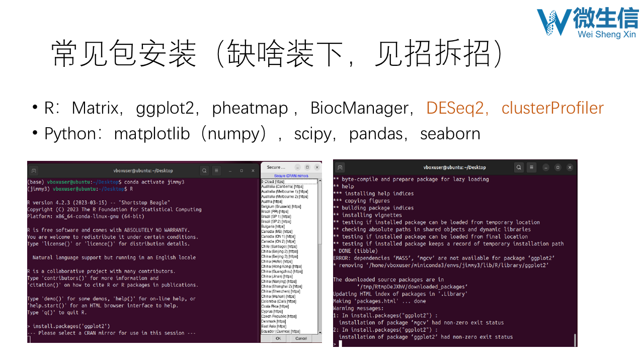Screen dimensions: 644x362
Task: Choose "Australia (Melbourne 1) [https]" mirror
Action: (x=289, y=192)
